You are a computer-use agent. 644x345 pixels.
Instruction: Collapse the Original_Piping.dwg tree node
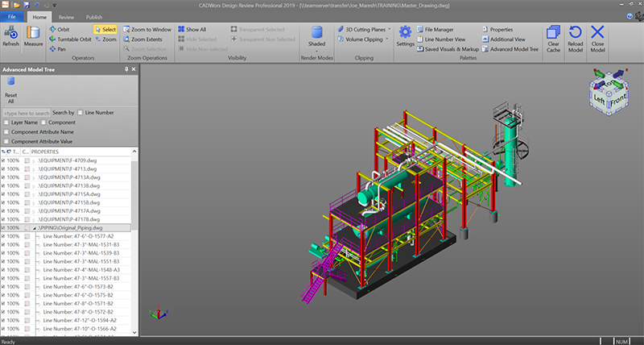pos(33,228)
